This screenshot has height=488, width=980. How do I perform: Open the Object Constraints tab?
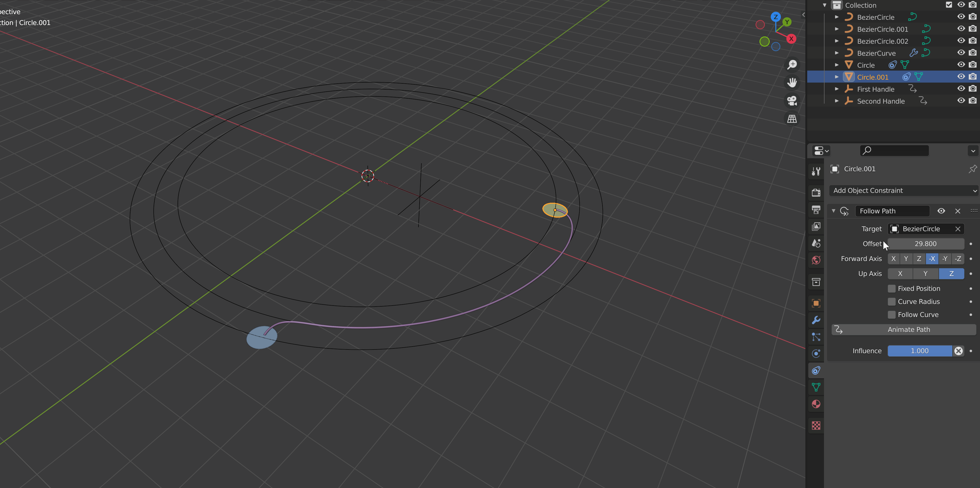click(x=816, y=370)
